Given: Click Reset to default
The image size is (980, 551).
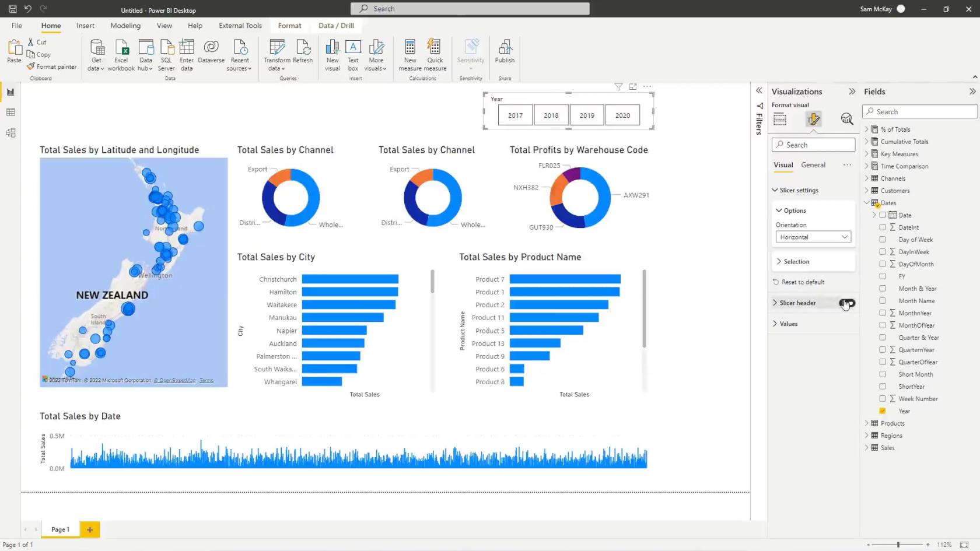Looking at the screenshot, I should click(799, 282).
